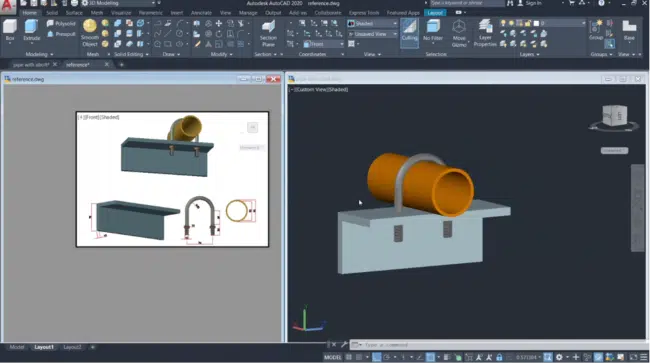Open the Mesh ribbon tab
Viewport: 650px width, 364px height.
tap(97, 13)
